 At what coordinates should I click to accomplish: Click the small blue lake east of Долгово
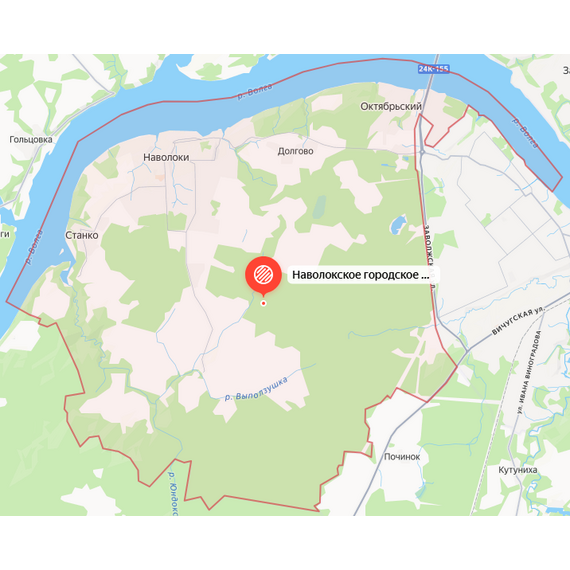click(x=398, y=224)
